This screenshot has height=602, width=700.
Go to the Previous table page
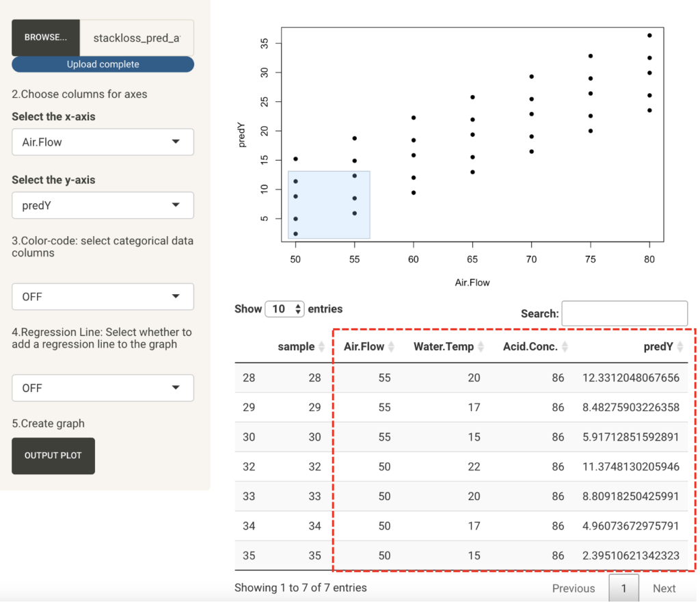pyautogui.click(x=573, y=588)
